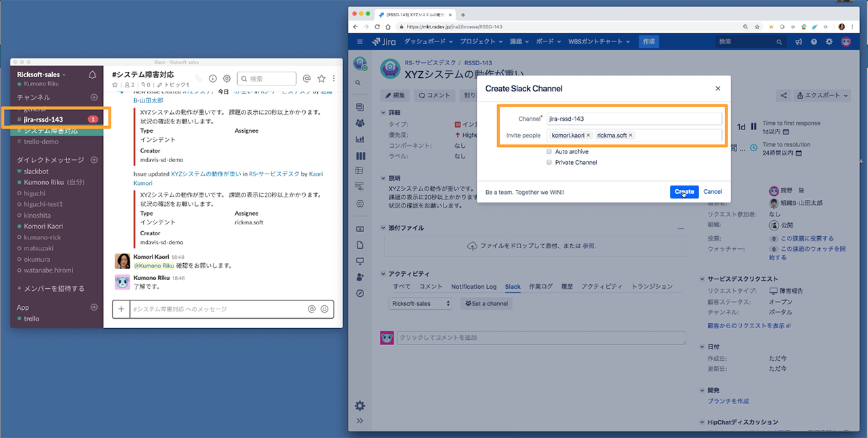
Task: Click the 編集 edit button
Action: [395, 96]
